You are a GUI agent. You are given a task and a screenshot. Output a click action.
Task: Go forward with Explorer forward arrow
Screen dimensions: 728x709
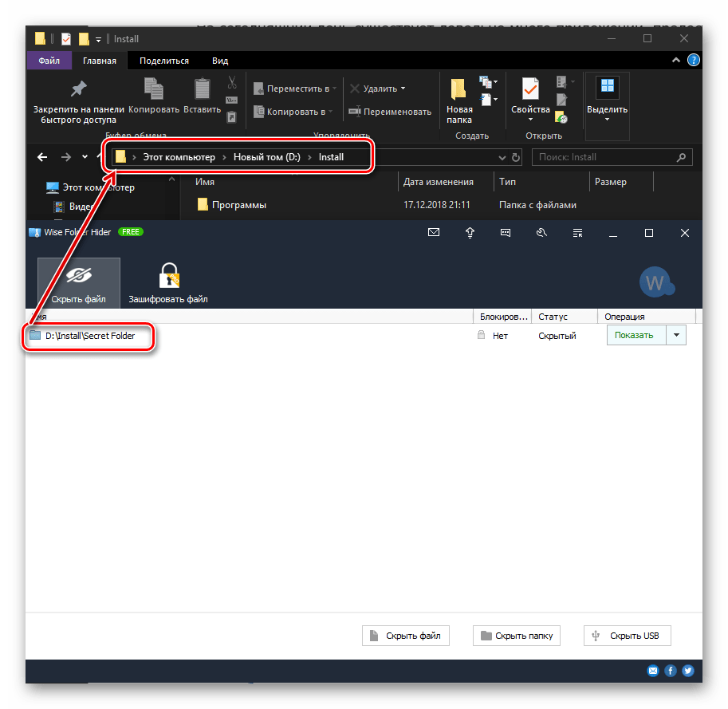[66, 157]
